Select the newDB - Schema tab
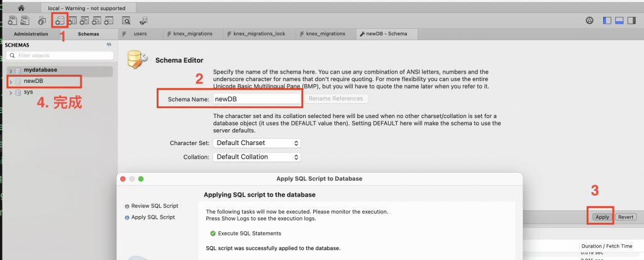Image resolution: width=644 pixels, height=260 pixels. (387, 34)
